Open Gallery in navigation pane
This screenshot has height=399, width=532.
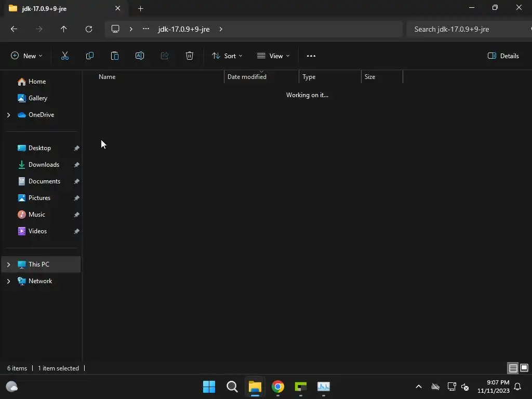(37, 98)
